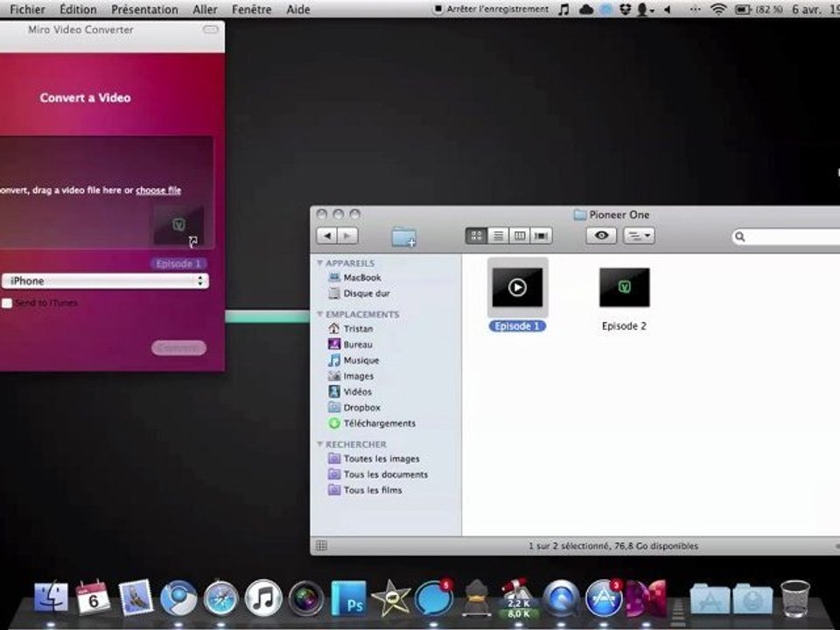
Task: Open the Aller menu
Action: [x=205, y=9]
